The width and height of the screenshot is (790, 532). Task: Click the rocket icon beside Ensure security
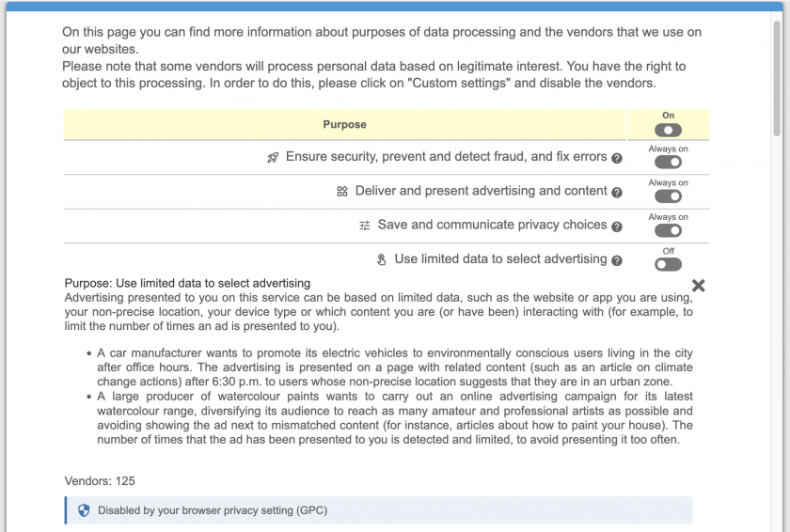[273, 158]
